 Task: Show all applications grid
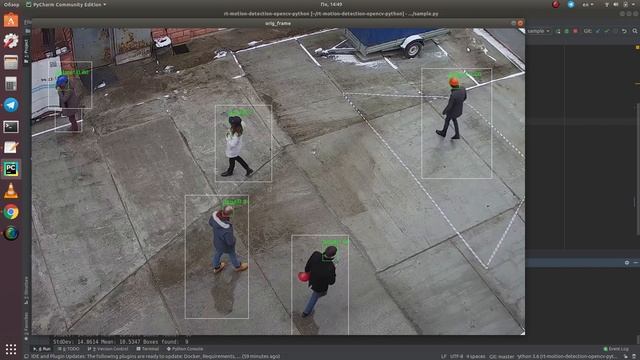(x=11, y=349)
